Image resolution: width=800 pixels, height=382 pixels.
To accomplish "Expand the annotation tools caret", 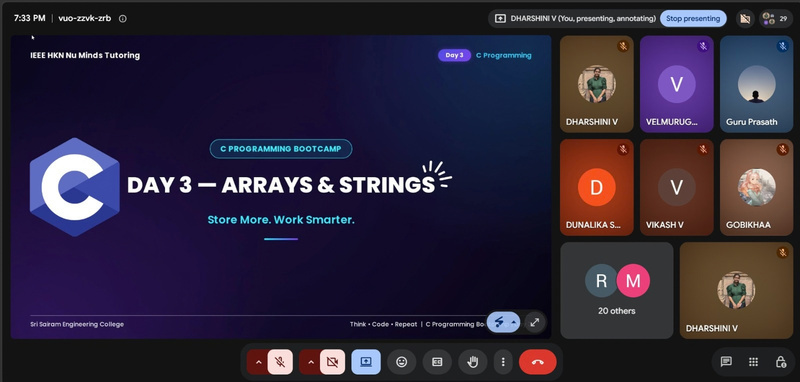I will [x=514, y=322].
